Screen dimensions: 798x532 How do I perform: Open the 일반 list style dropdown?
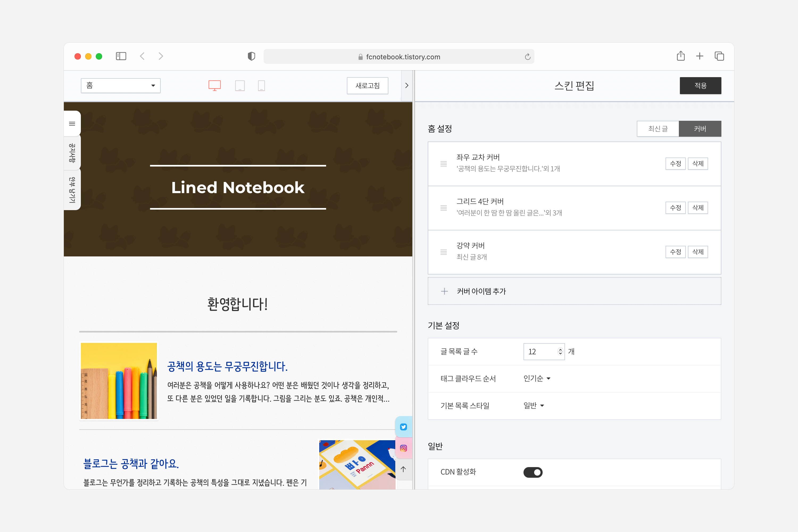[x=533, y=405]
